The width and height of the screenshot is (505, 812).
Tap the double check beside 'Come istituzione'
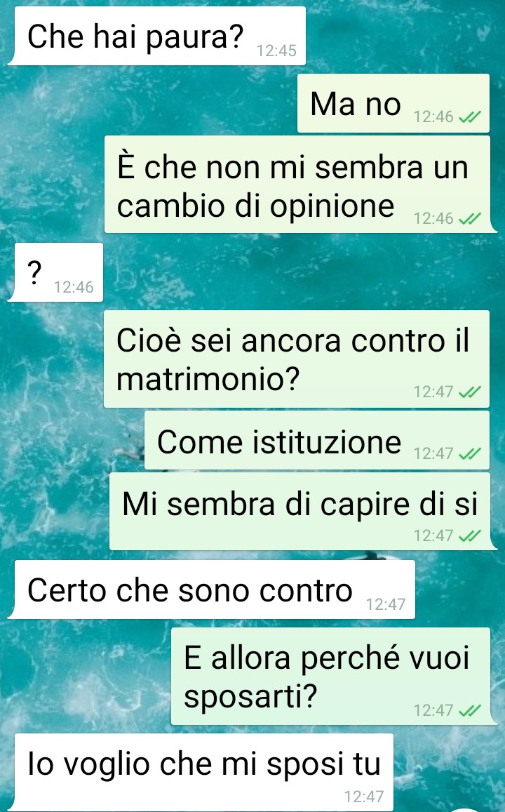(470, 453)
